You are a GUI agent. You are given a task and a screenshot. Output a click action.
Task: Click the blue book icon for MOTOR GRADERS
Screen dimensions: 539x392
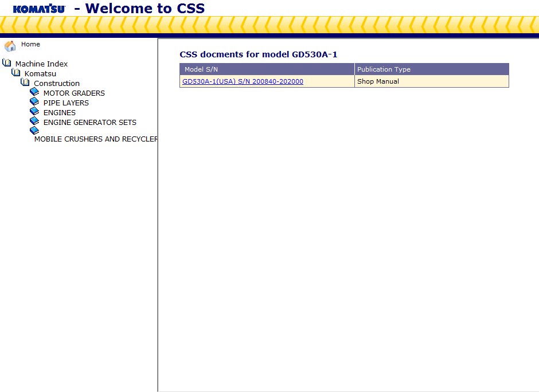coord(34,92)
